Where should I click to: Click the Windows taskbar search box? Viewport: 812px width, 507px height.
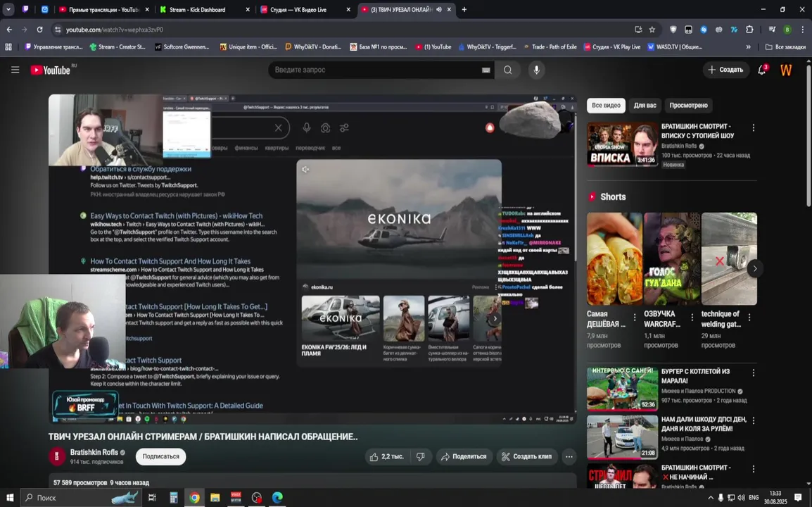80,498
